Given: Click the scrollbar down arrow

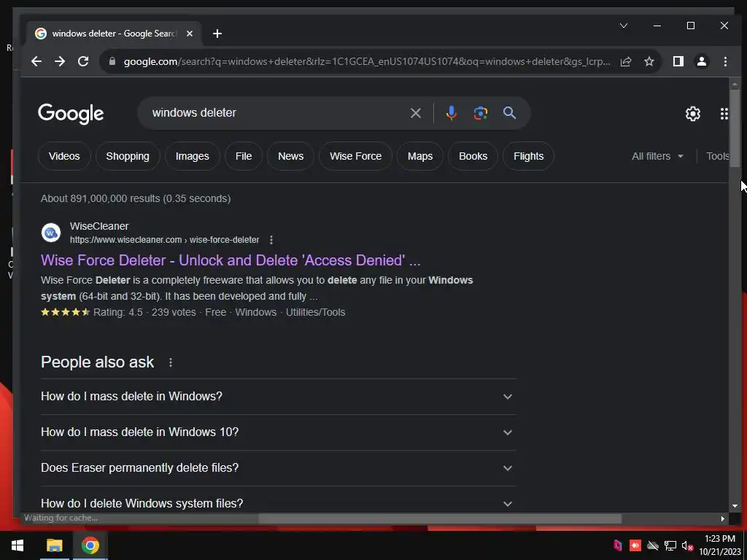Looking at the screenshot, I should pyautogui.click(x=735, y=506).
